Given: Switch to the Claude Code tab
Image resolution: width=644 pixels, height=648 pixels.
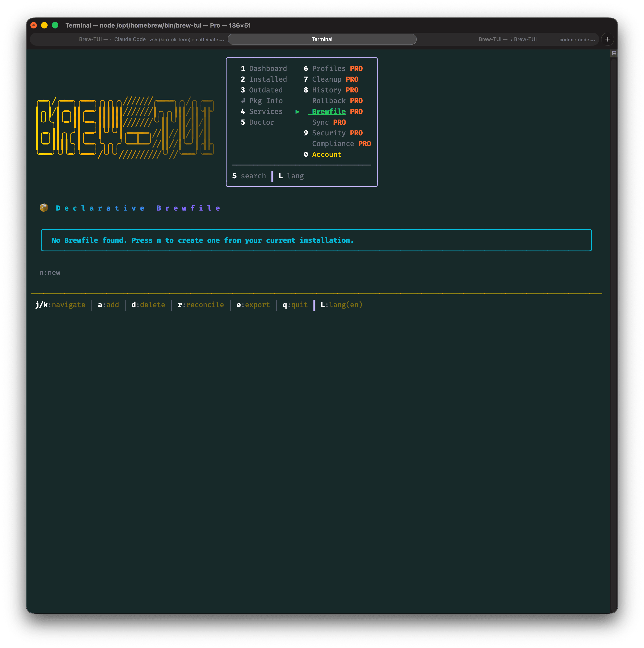Looking at the screenshot, I should pos(130,39).
